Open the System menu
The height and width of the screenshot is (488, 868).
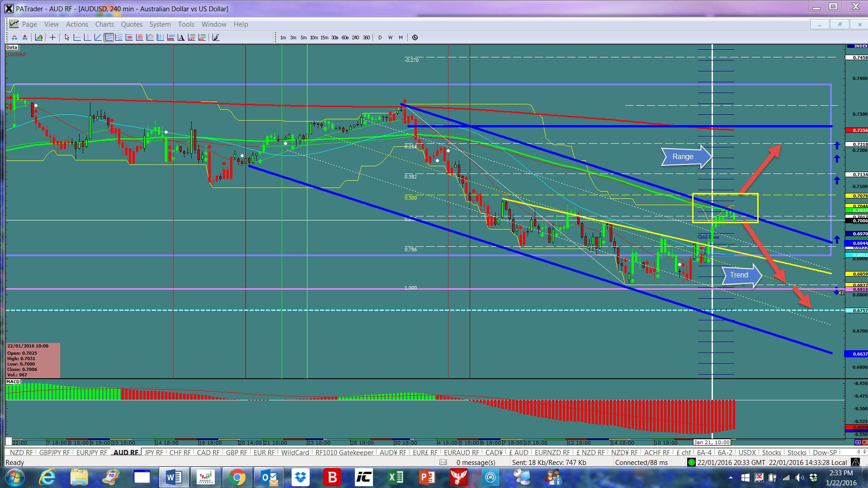coord(160,24)
